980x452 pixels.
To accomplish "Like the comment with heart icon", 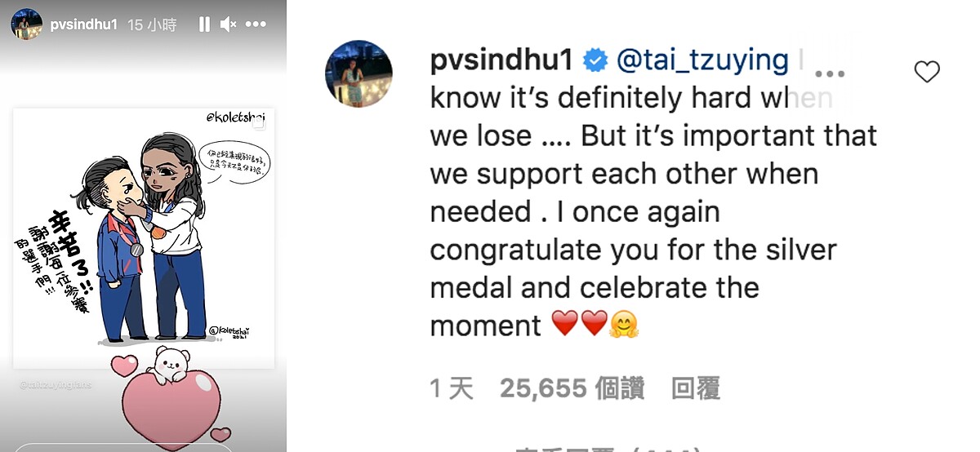I will 927,73.
